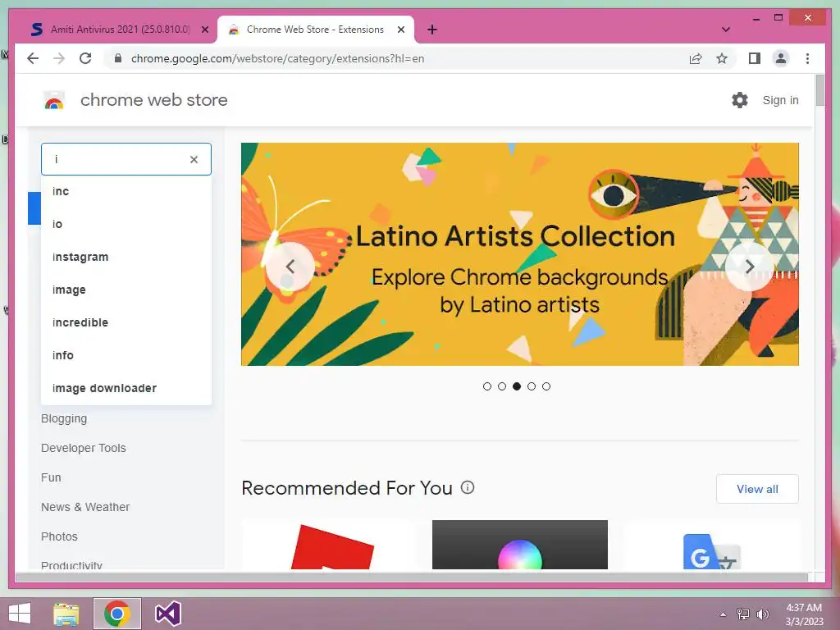
Task: View site info via lock icon
Action: coord(118,58)
